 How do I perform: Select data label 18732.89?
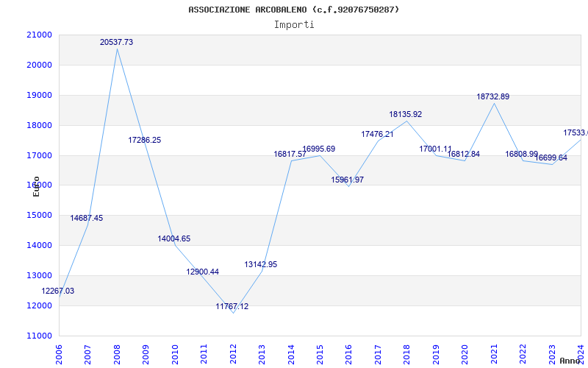[492, 96]
